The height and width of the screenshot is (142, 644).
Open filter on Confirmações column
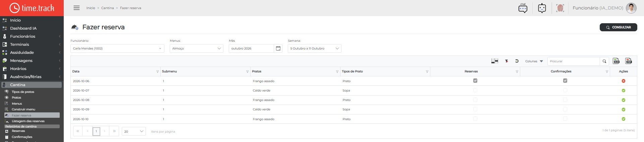point(607,72)
